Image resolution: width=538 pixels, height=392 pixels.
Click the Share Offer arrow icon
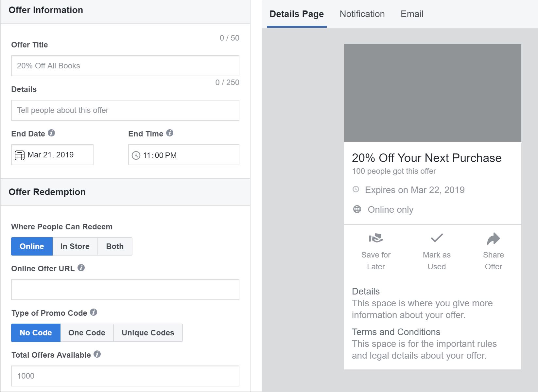493,239
